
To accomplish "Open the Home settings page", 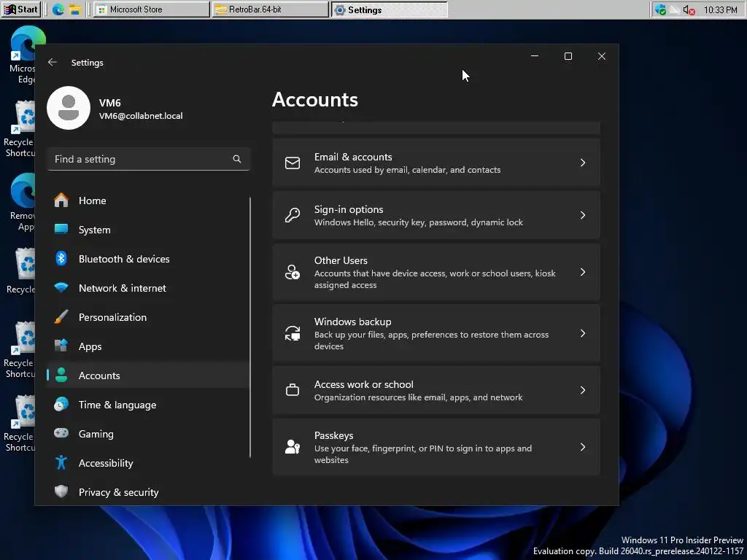I will click(147, 201).
